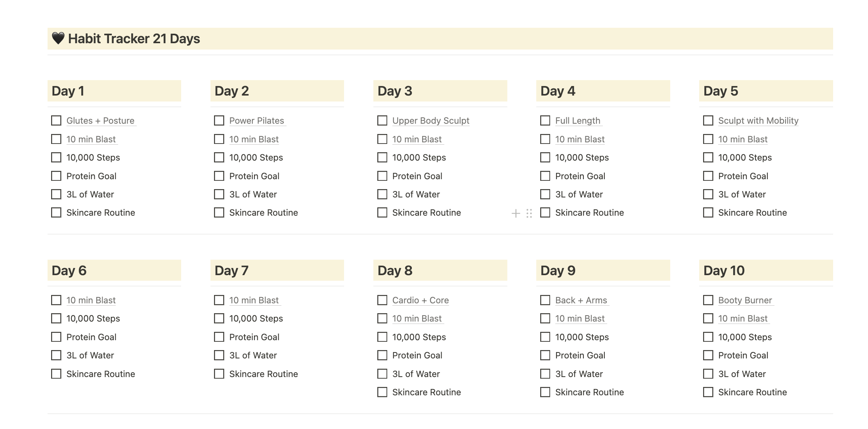Open the Full Length link in Day 4
This screenshot has height=429, width=868.
pyautogui.click(x=577, y=121)
